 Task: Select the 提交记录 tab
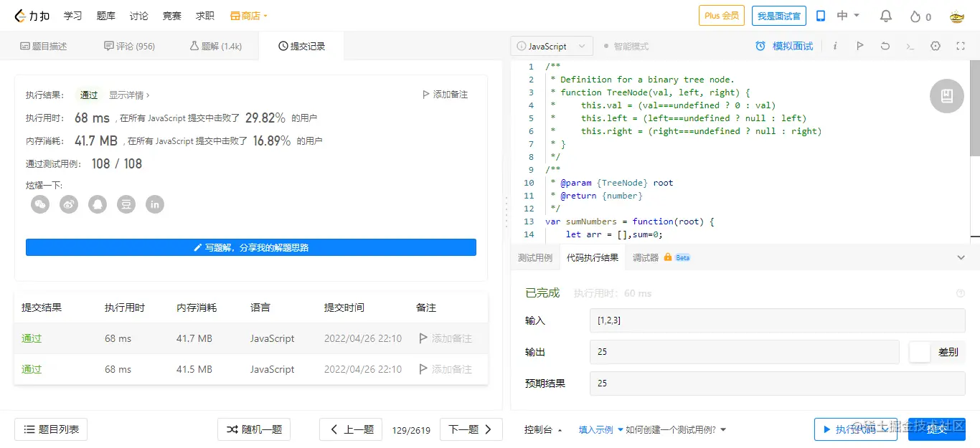tap(301, 46)
